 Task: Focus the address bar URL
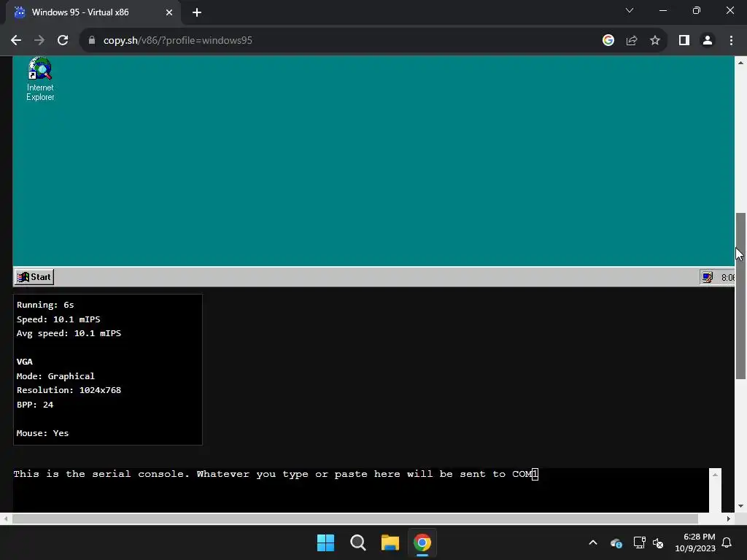point(178,41)
